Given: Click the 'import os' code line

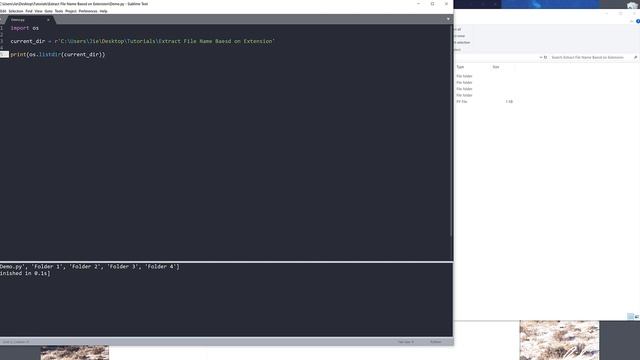Looking at the screenshot, I should pyautogui.click(x=24, y=28).
